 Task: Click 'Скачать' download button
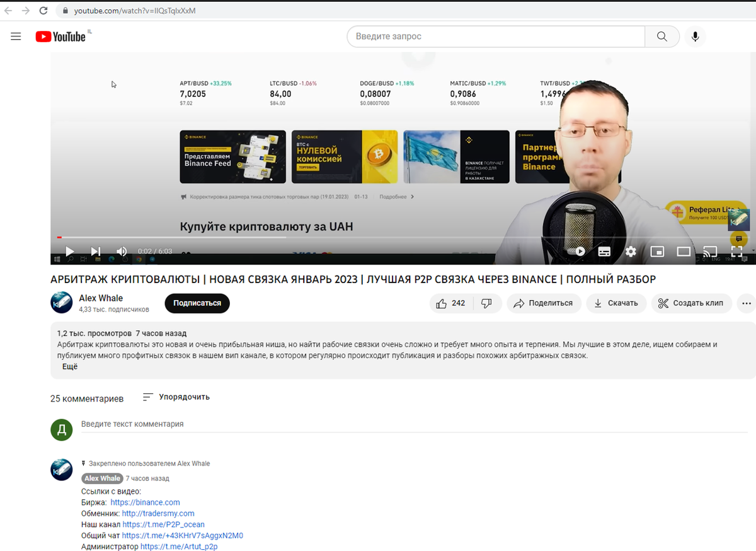pyautogui.click(x=616, y=303)
